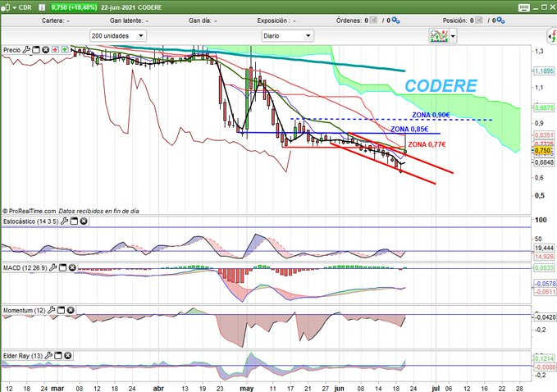Detach the Momentum panel window icon

[x=61, y=310]
